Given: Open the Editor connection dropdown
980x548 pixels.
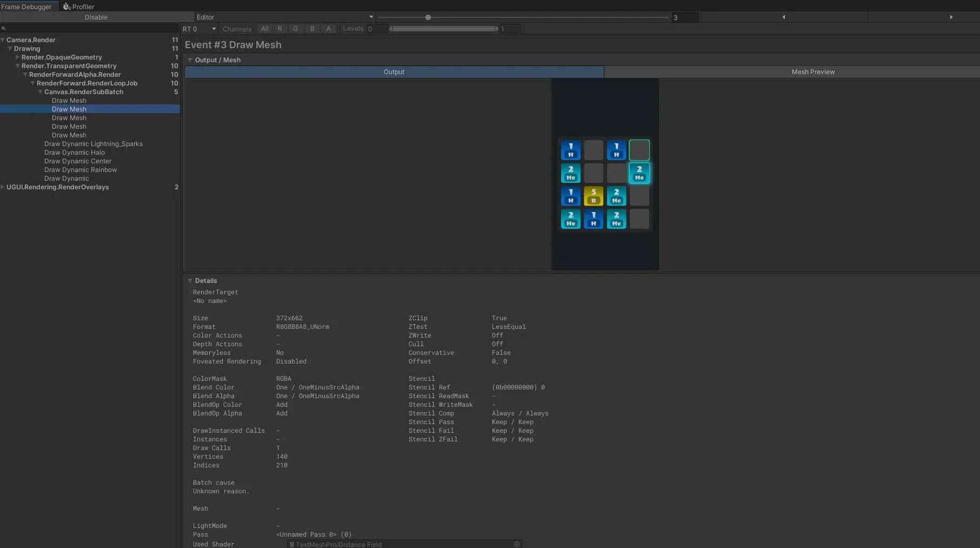Looking at the screenshot, I should coord(285,17).
